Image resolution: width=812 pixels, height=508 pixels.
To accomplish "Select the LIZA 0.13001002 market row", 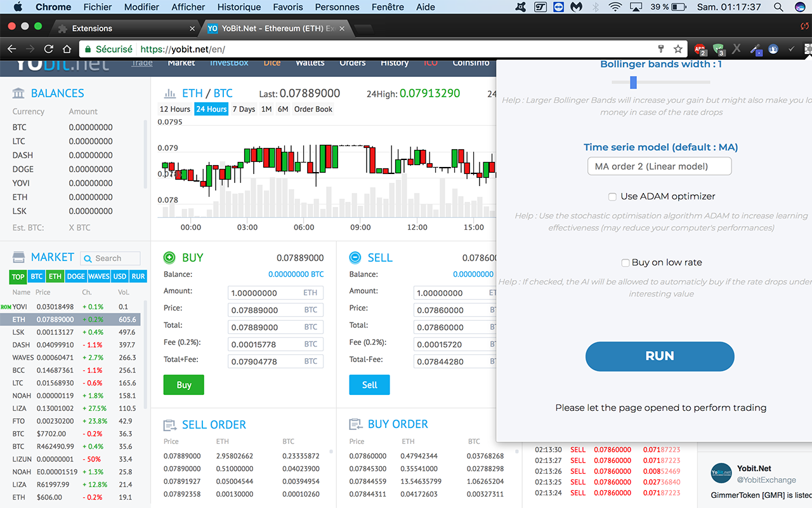I will (70, 408).
